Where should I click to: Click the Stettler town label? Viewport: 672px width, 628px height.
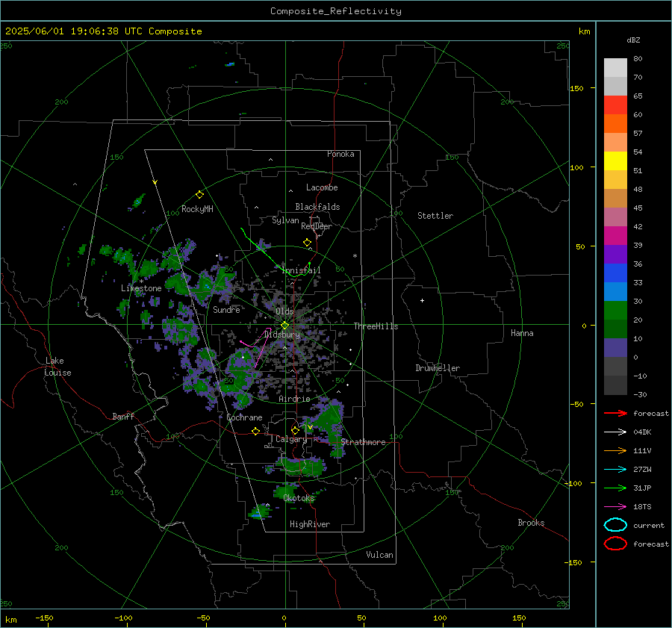pos(435,216)
